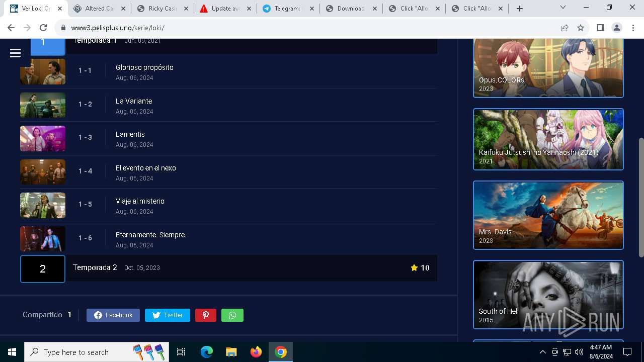Go back with browser back arrow
The image size is (644, 362).
pos(11,28)
